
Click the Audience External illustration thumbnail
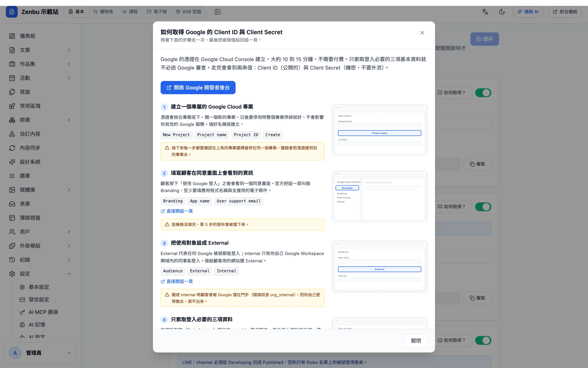coord(379,266)
